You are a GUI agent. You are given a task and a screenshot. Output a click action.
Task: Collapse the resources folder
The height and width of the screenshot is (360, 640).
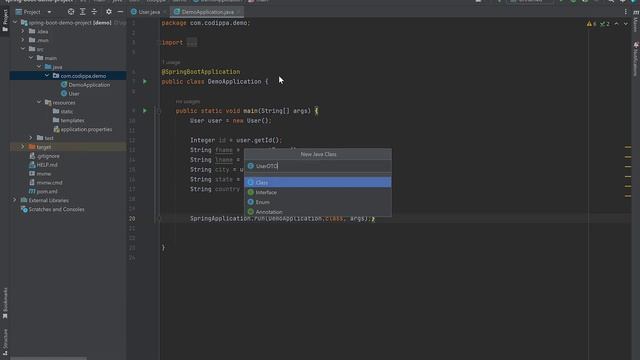pos(39,102)
